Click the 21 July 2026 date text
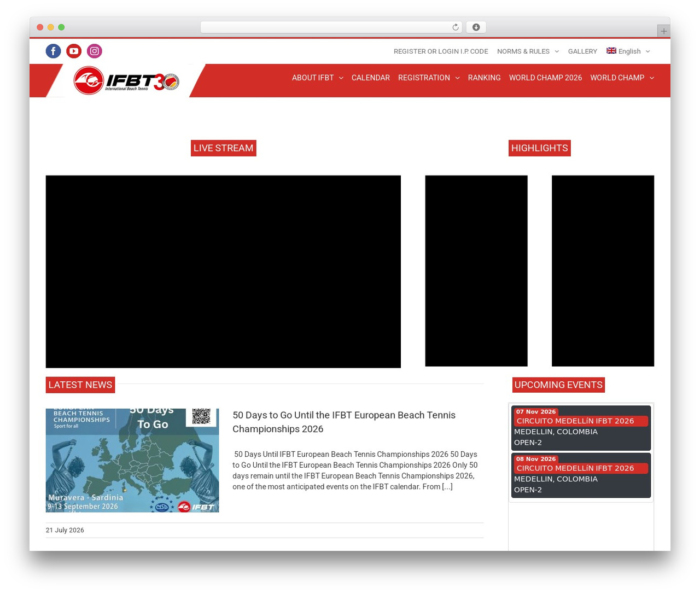This screenshot has width=700, height=593. (x=65, y=530)
